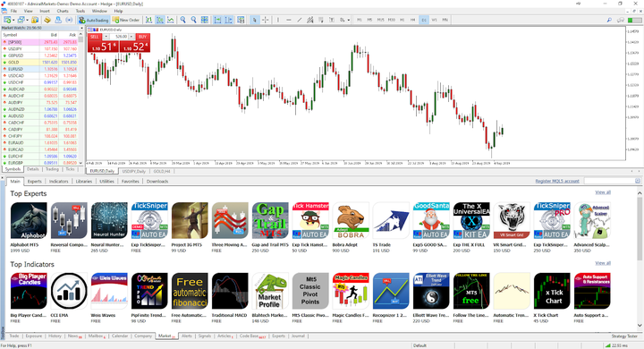Select the crosshair tool
This screenshot has height=349, width=644.
tap(266, 20)
